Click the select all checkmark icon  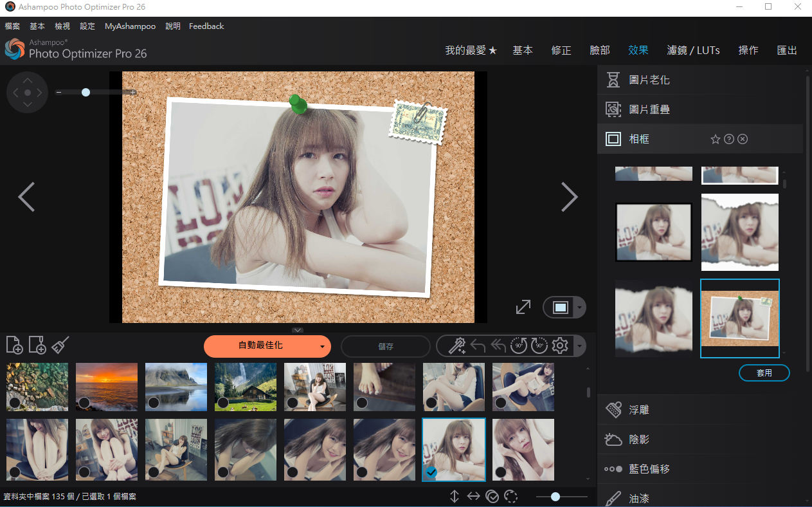[x=492, y=496]
